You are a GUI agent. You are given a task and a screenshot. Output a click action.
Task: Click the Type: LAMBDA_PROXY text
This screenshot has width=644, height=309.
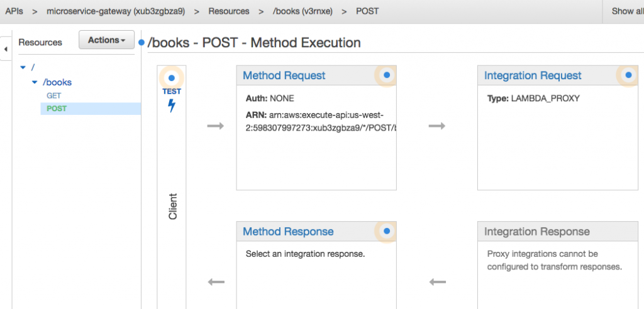533,99
